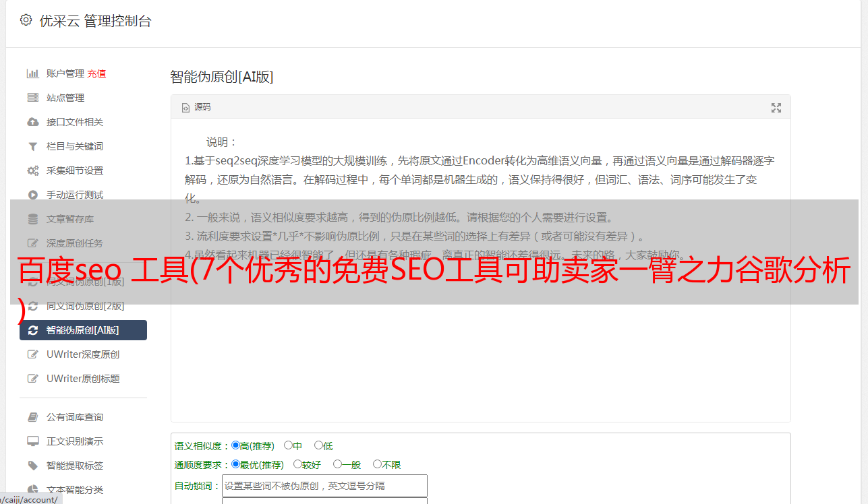Click the red 充值 recharge link
This screenshot has width=868, height=504.
[96, 73]
